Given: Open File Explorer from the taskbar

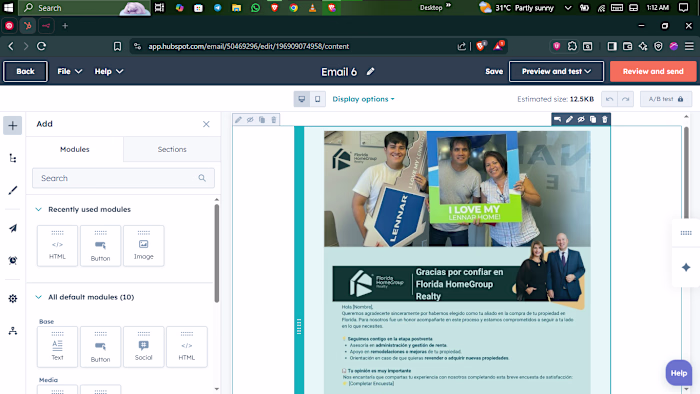Looking at the screenshot, I should (x=236, y=8).
